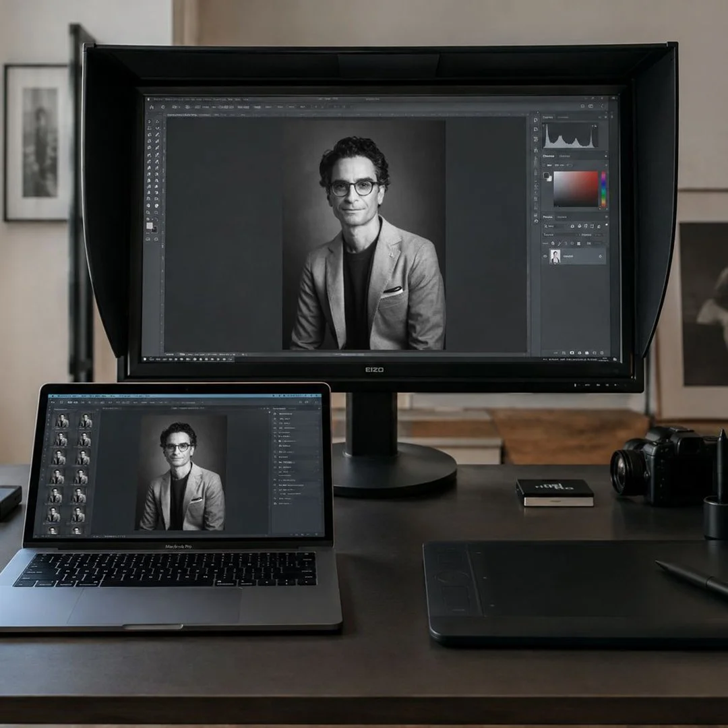Open the monitor's color panel menu icon
The width and height of the screenshot is (728, 728).
(605, 156)
